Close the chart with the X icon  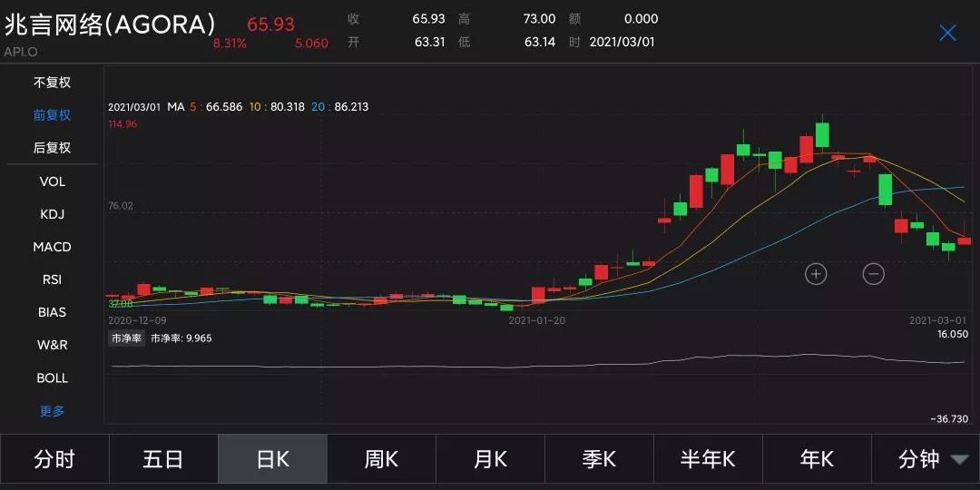[x=947, y=34]
